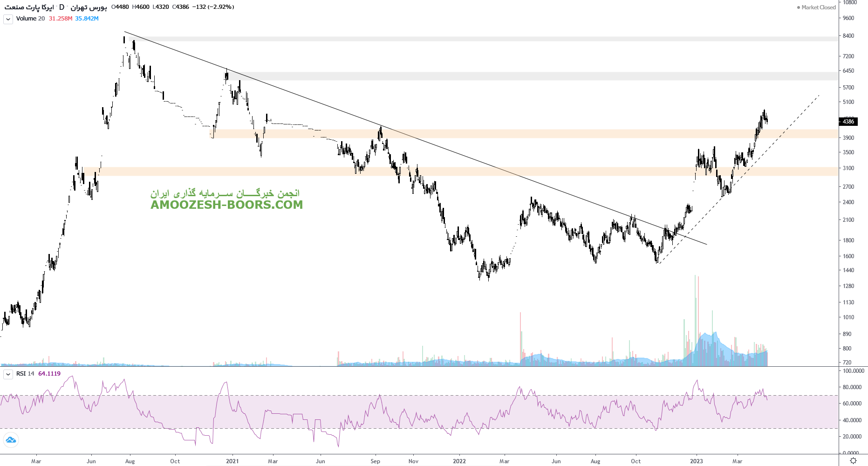Viewport: 868px width, 466px height.
Task: Click the red volume value 31.258M
Action: pos(61,19)
